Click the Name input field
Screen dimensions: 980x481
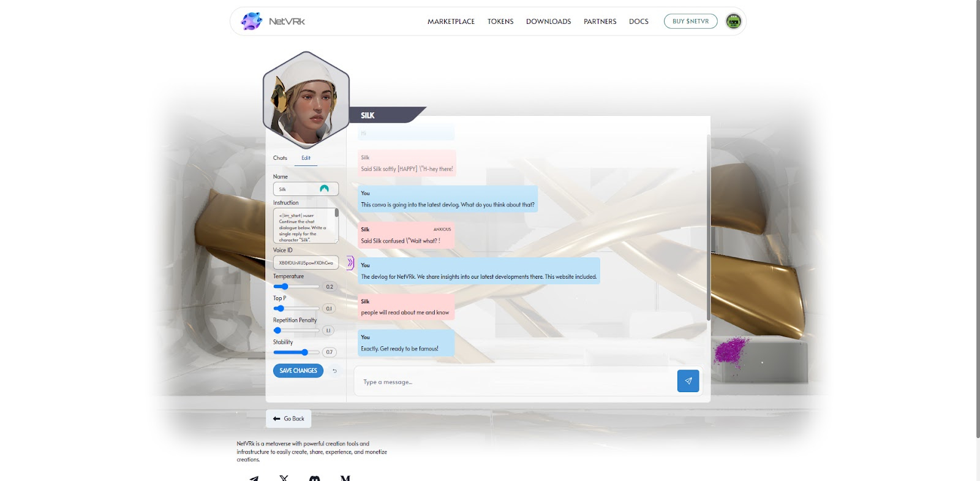306,189
